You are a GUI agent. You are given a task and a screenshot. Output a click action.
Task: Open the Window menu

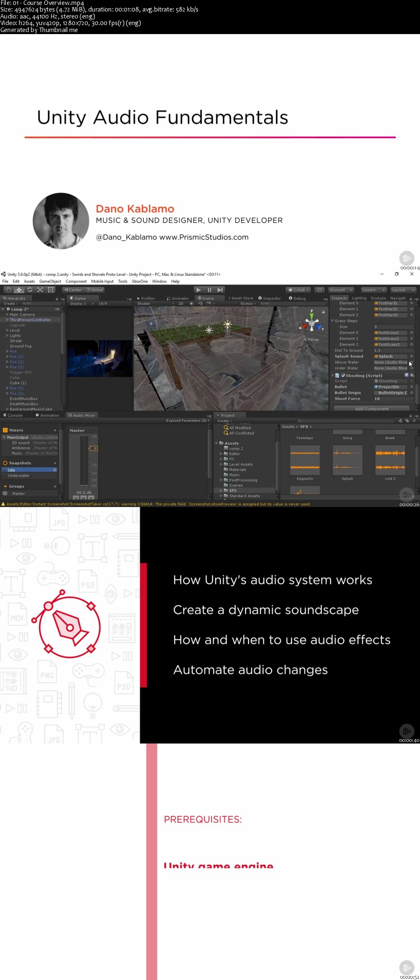(x=160, y=282)
